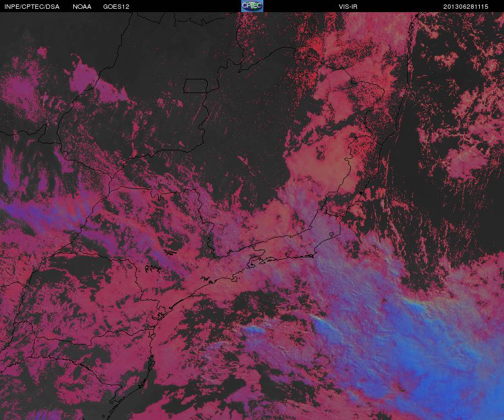The width and height of the screenshot is (504, 420).
Task: Click the CPTEC logo in header
Action: point(252,6)
